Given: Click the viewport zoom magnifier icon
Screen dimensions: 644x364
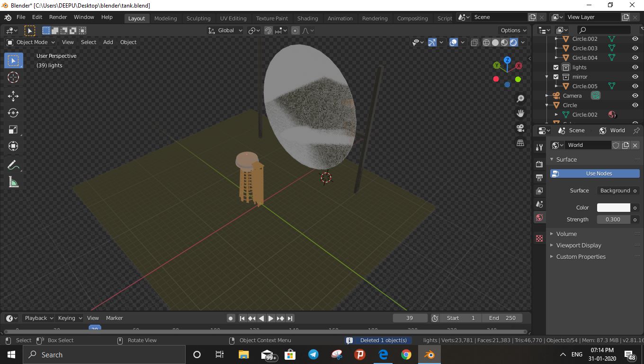Looking at the screenshot, I should click(x=520, y=99).
